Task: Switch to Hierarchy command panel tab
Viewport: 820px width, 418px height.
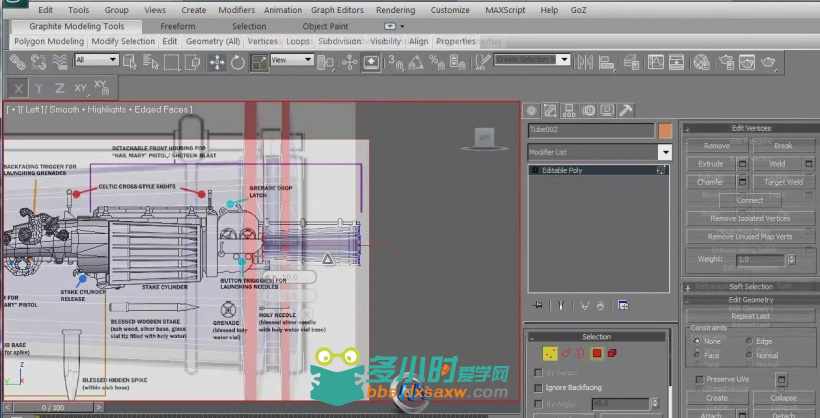Action: 569,110
